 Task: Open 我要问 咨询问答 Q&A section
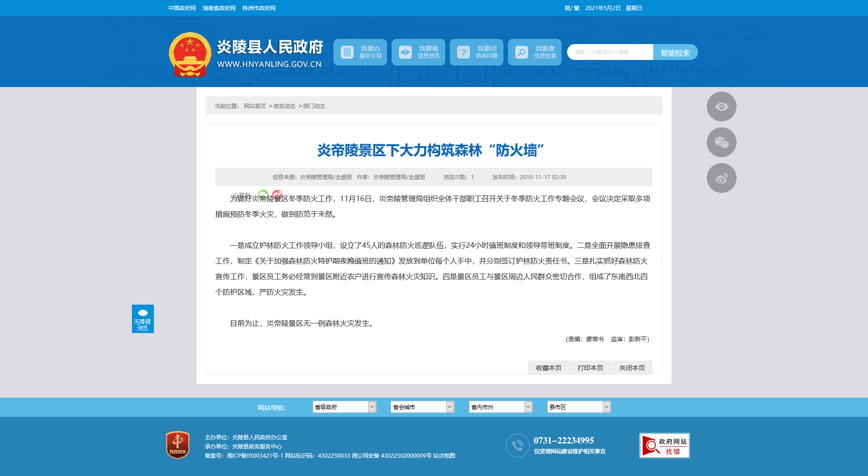[476, 52]
